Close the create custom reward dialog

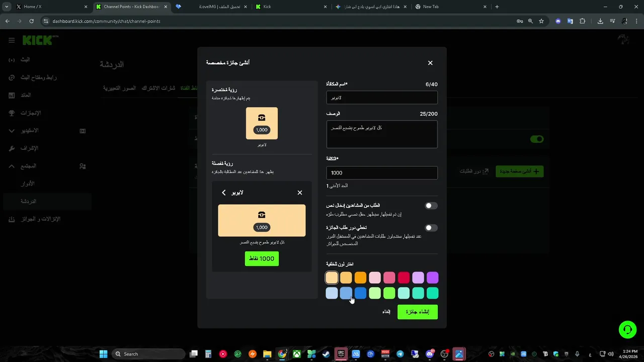coord(430,63)
